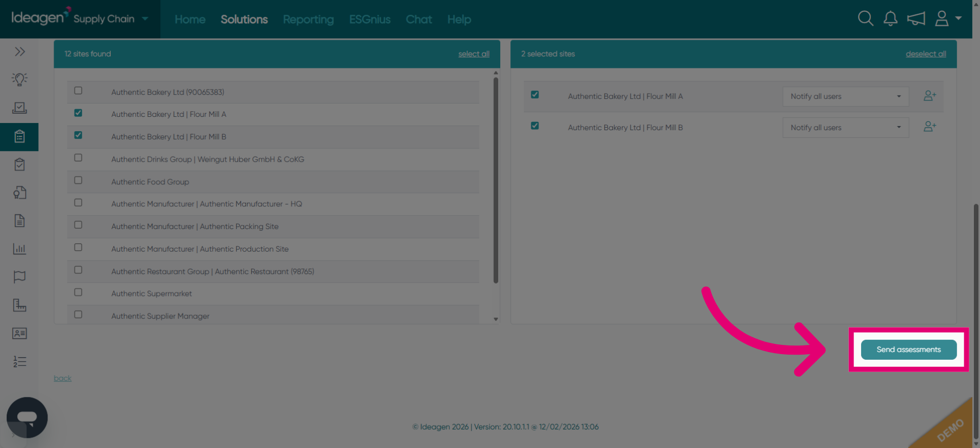Image resolution: width=980 pixels, height=448 pixels.
Task: Add user for Flour Mill B
Action: coord(929,127)
